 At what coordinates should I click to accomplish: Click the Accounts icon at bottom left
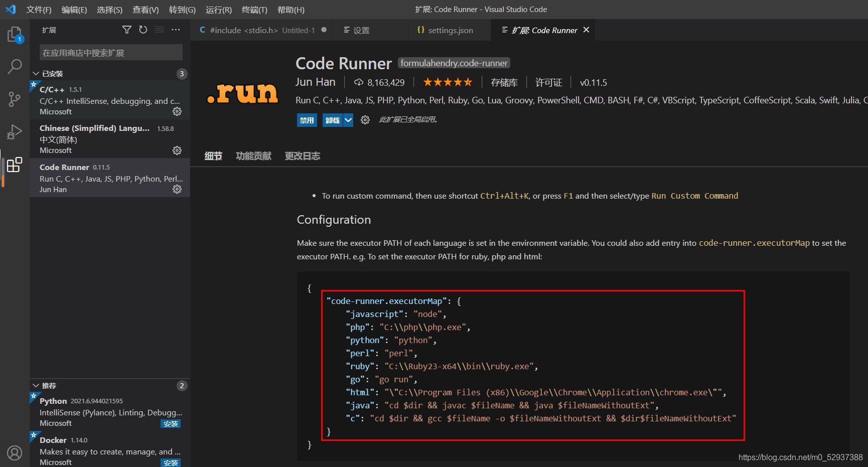coord(15,453)
